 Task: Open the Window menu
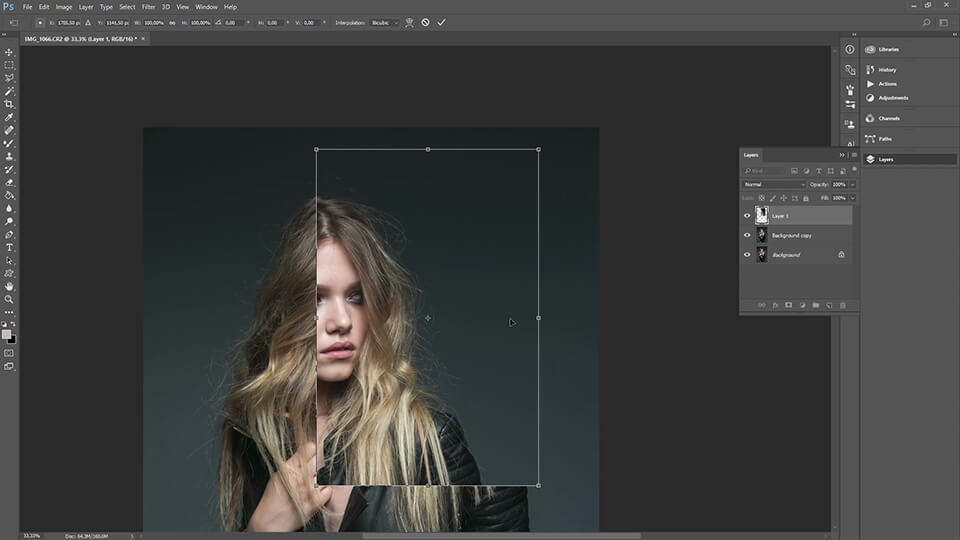(206, 7)
